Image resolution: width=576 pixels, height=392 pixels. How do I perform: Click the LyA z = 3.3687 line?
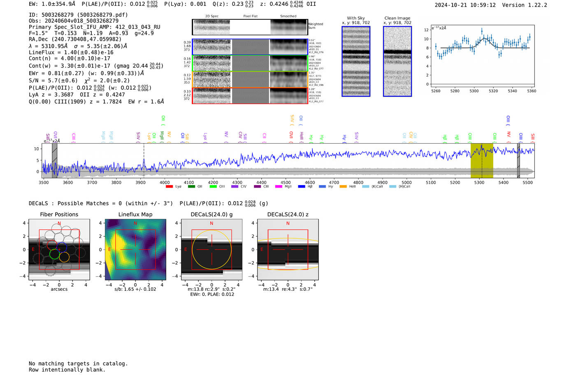click(51, 95)
